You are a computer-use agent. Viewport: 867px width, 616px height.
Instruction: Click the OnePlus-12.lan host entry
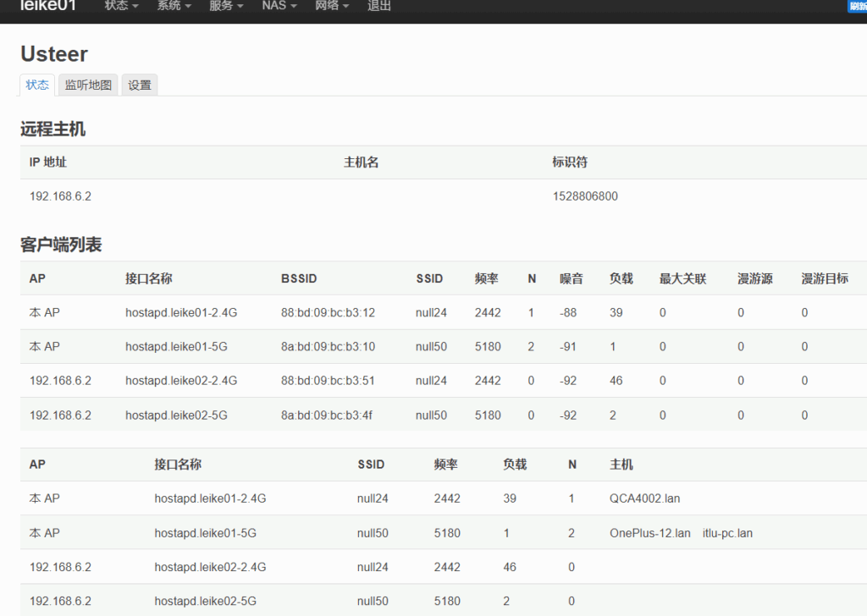649,533
